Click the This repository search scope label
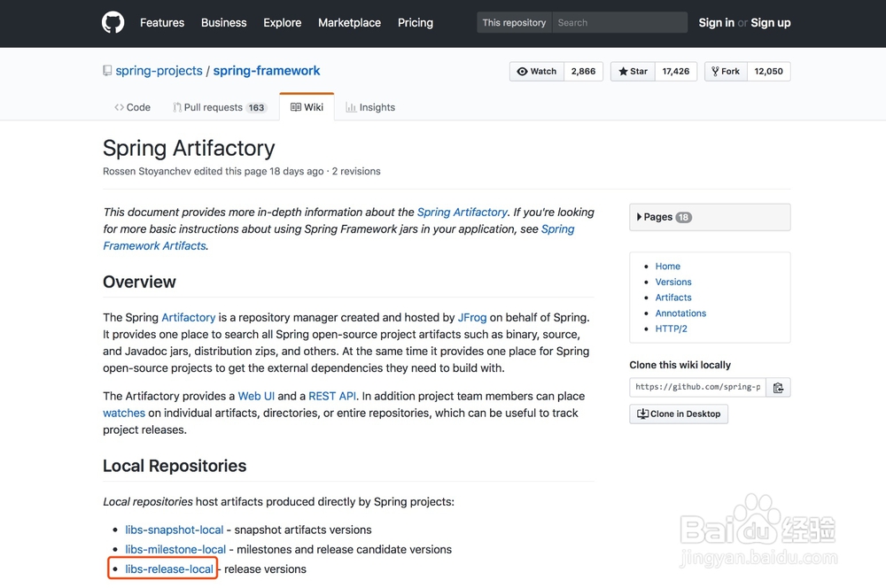Viewport: 886px width, 588px height. pyautogui.click(x=514, y=23)
